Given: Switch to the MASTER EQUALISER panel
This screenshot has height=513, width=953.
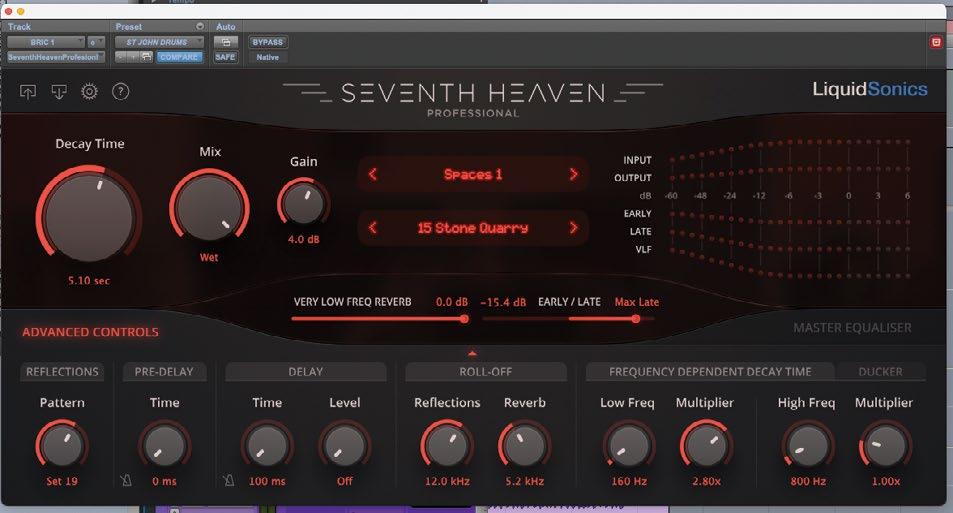Looking at the screenshot, I should point(852,328).
